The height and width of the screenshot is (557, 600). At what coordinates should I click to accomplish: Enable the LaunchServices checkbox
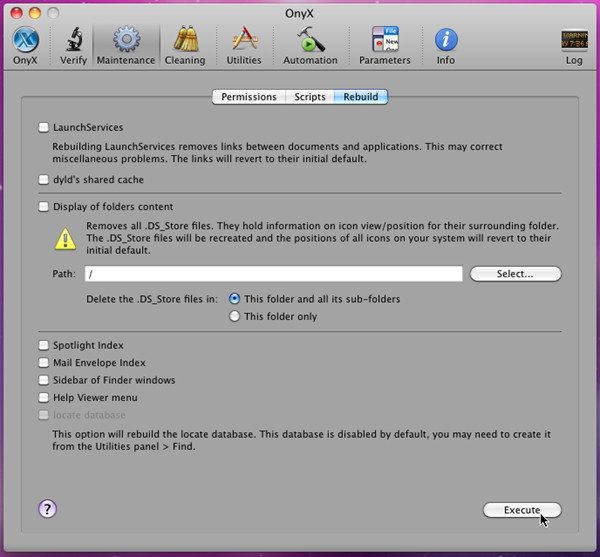(44, 127)
